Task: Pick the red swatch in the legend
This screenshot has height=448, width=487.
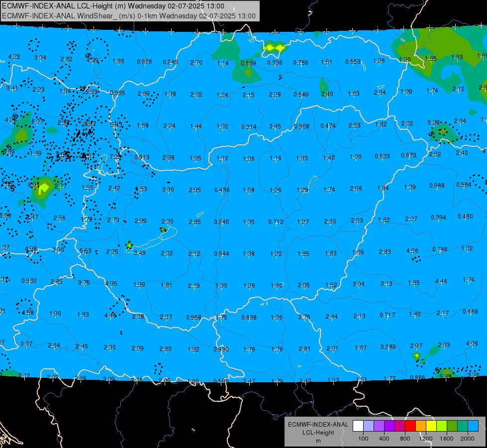Action: (410, 426)
